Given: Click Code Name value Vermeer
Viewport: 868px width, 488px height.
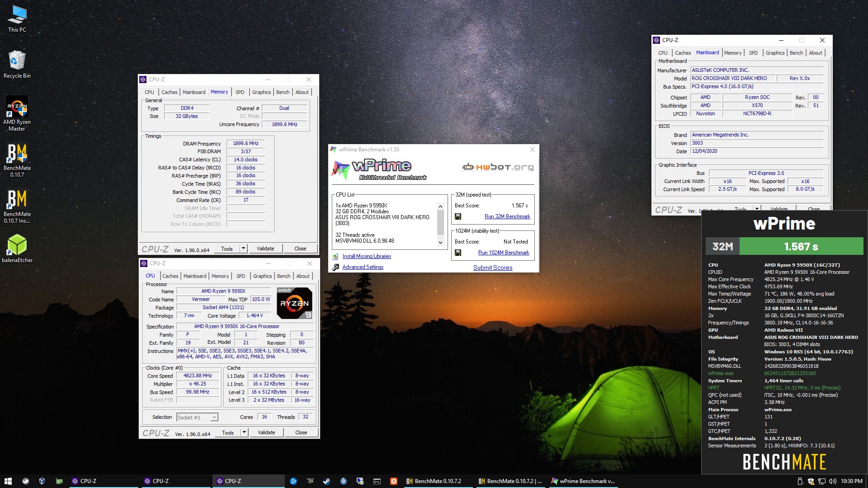Looking at the screenshot, I should [201, 299].
